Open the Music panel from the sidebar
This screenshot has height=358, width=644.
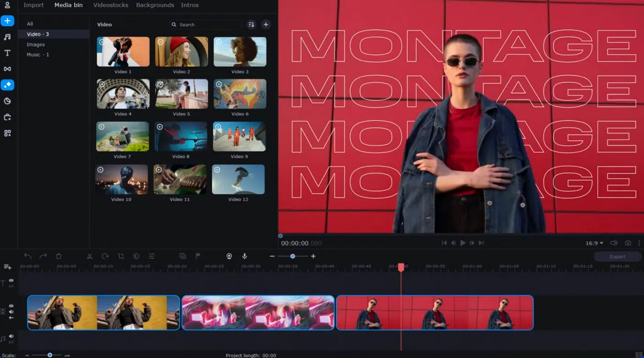click(7, 37)
